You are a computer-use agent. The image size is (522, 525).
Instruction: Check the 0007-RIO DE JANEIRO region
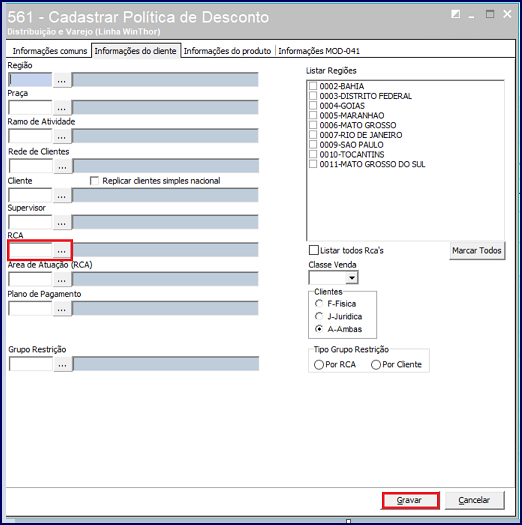tap(313, 135)
